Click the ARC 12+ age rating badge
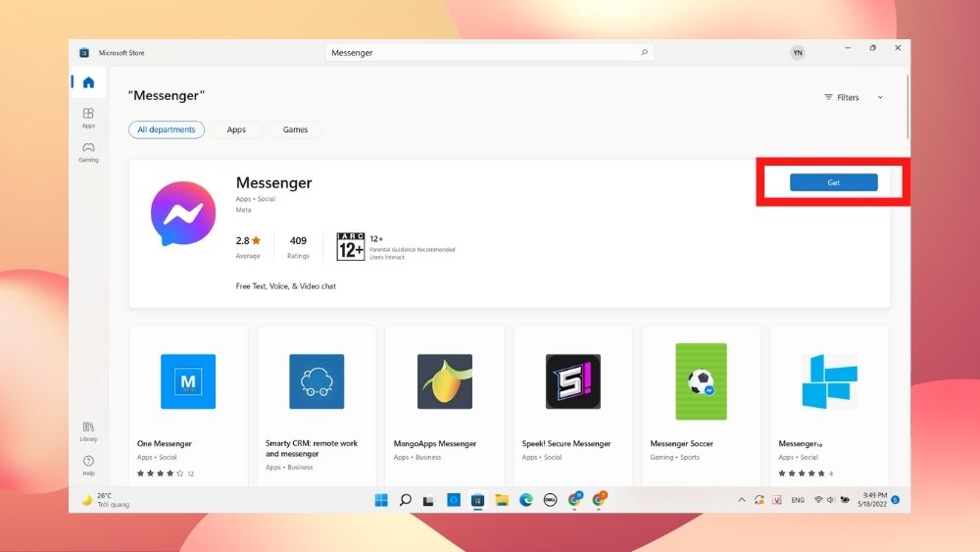The width and height of the screenshot is (980, 552). tap(350, 246)
